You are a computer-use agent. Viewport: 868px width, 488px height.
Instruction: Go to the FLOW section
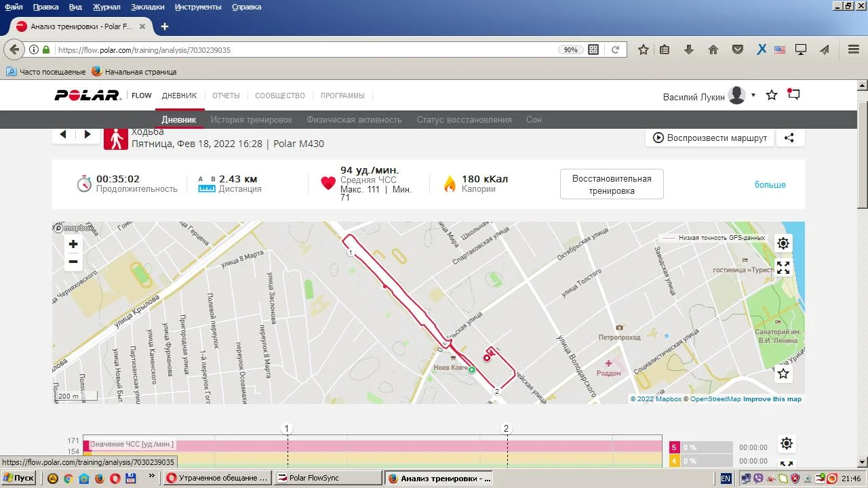pos(142,96)
